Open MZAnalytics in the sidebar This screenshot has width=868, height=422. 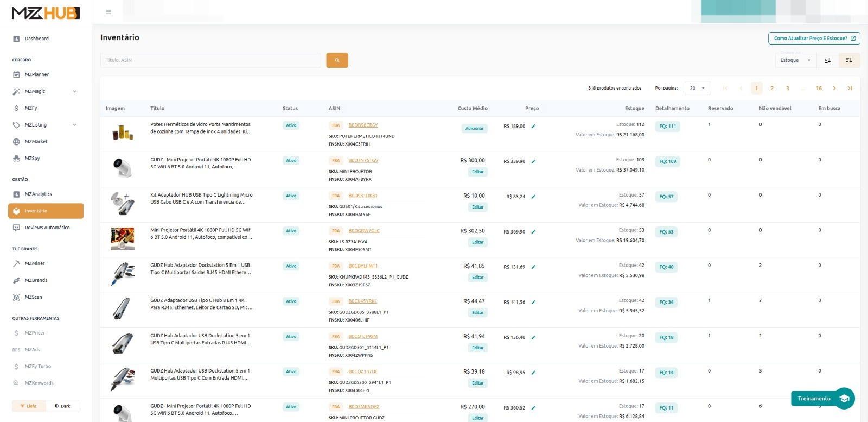(38, 194)
